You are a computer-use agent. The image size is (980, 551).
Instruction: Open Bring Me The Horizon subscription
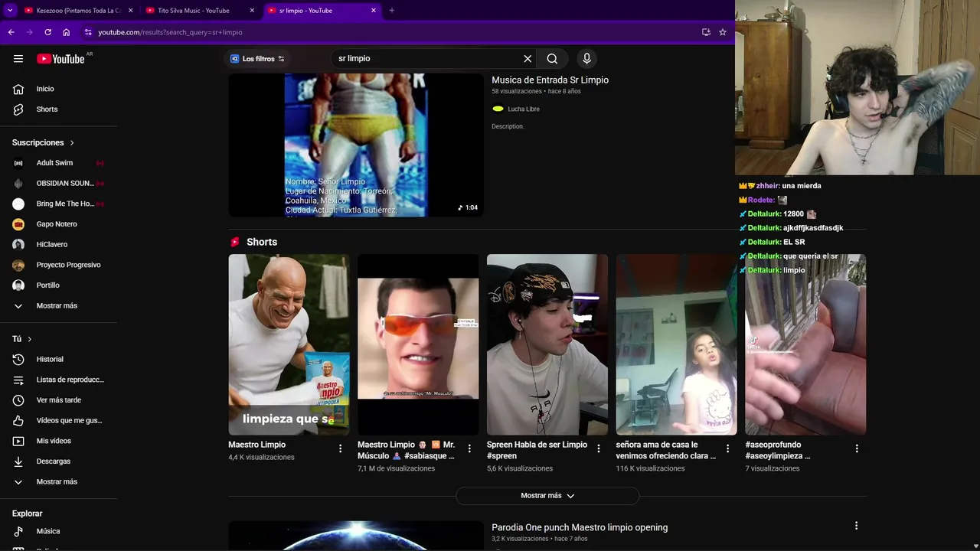click(x=58, y=204)
